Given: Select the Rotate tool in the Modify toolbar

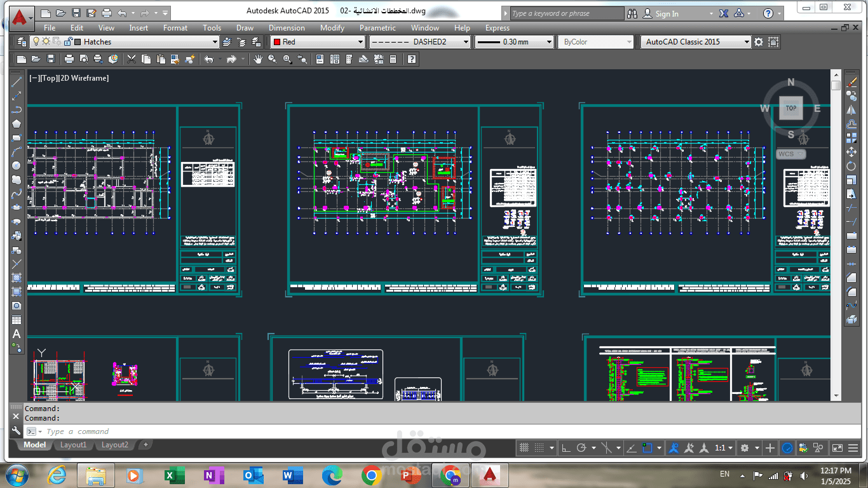Looking at the screenshot, I should tap(851, 166).
